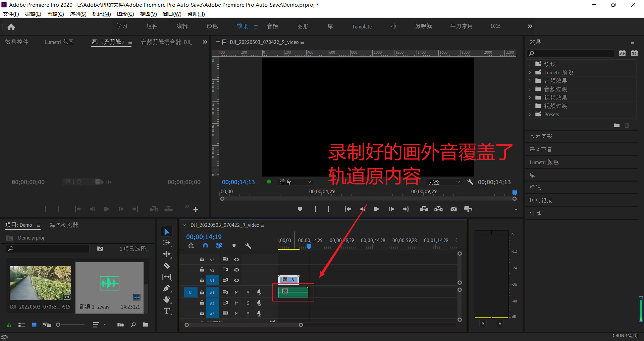The height and width of the screenshot is (341, 644).
Task: Toggle Snap magnet in timeline
Action: pos(206,246)
